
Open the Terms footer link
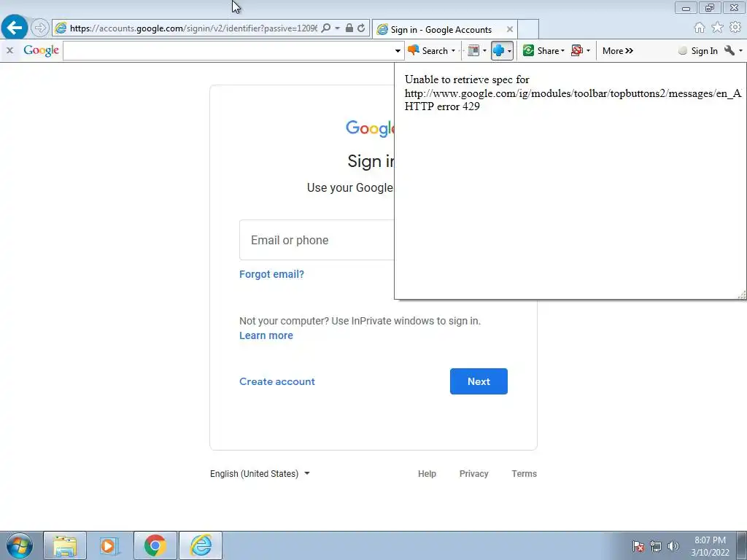(524, 474)
